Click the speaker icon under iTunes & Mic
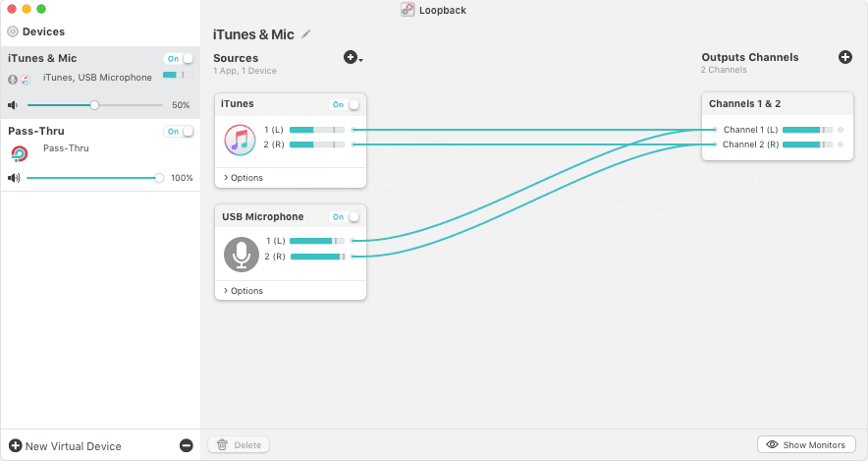 [14, 104]
